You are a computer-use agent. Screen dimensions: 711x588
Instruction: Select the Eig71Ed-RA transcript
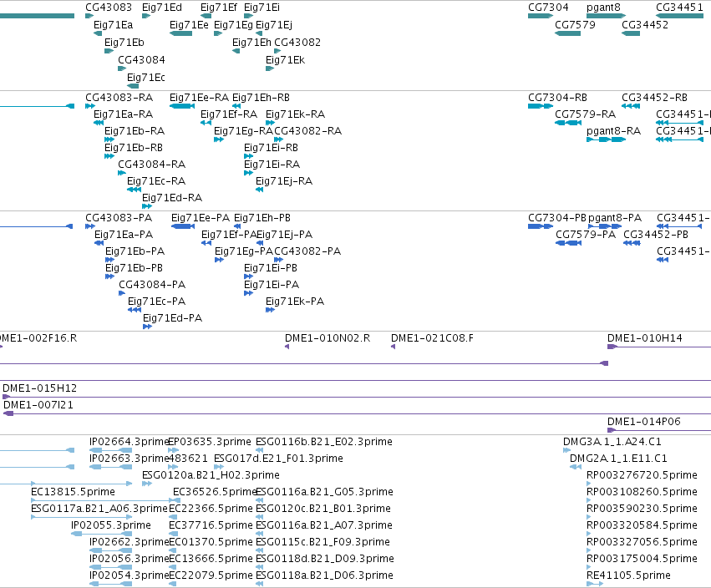pyautogui.click(x=146, y=207)
